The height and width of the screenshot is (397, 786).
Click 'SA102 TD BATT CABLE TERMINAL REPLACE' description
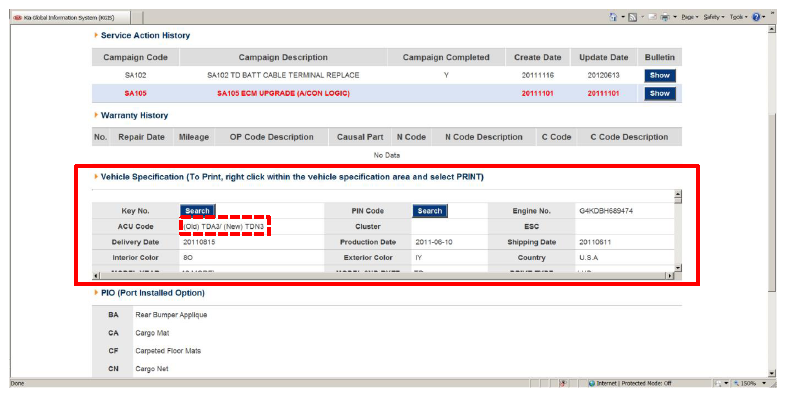(283, 75)
